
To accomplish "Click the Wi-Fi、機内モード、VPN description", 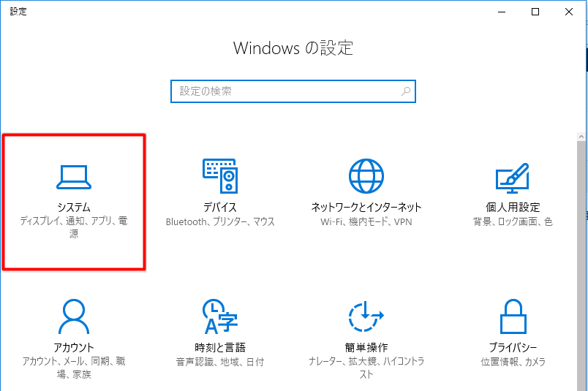I will (366, 221).
